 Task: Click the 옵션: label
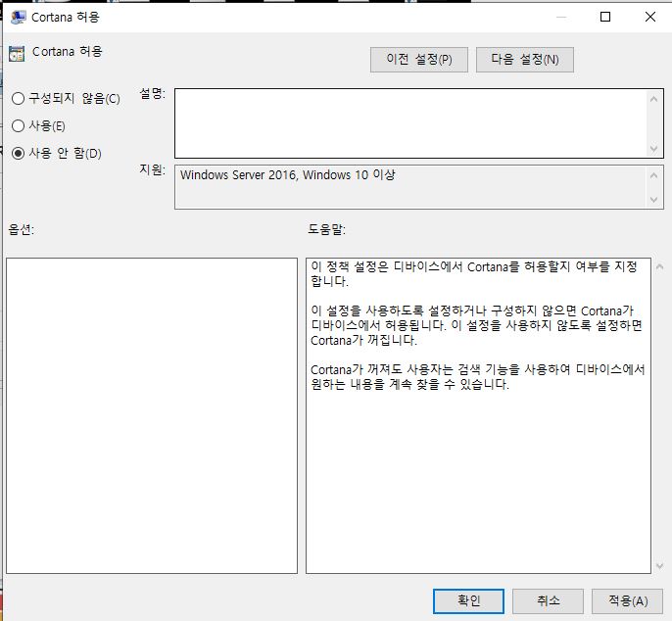click(x=21, y=230)
